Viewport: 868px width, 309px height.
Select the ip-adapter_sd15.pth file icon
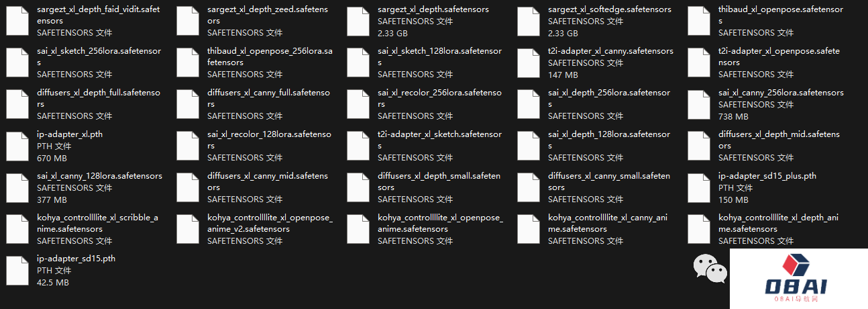point(17,270)
